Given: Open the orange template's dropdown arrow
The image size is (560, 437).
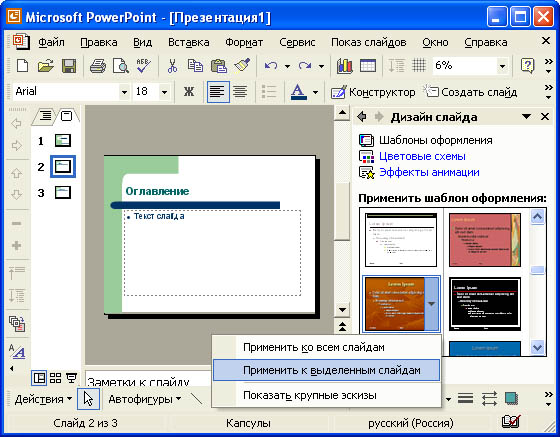Looking at the screenshot, I should (432, 304).
